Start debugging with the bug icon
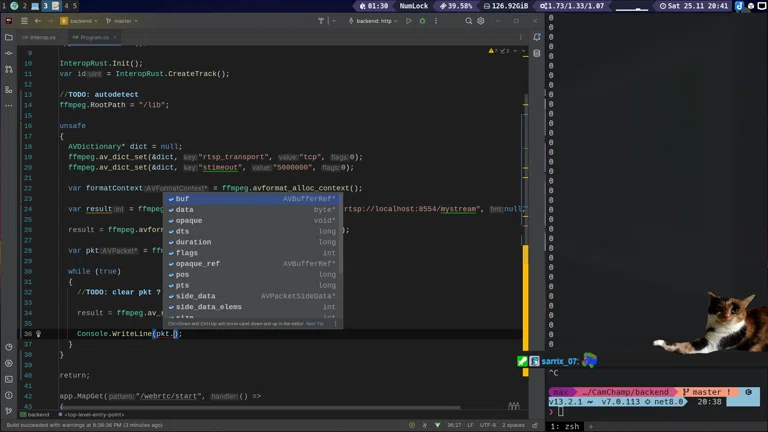Image resolution: width=768 pixels, height=432 pixels. click(x=421, y=21)
